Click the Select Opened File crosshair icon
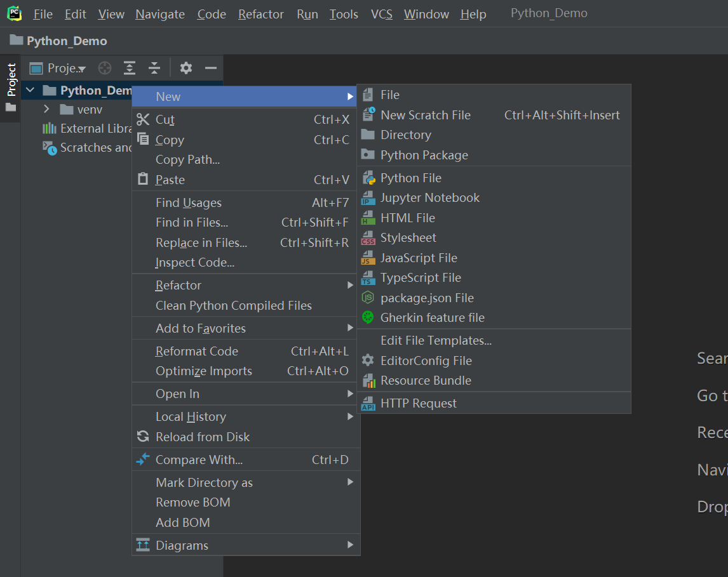This screenshot has width=728, height=577. [x=104, y=68]
